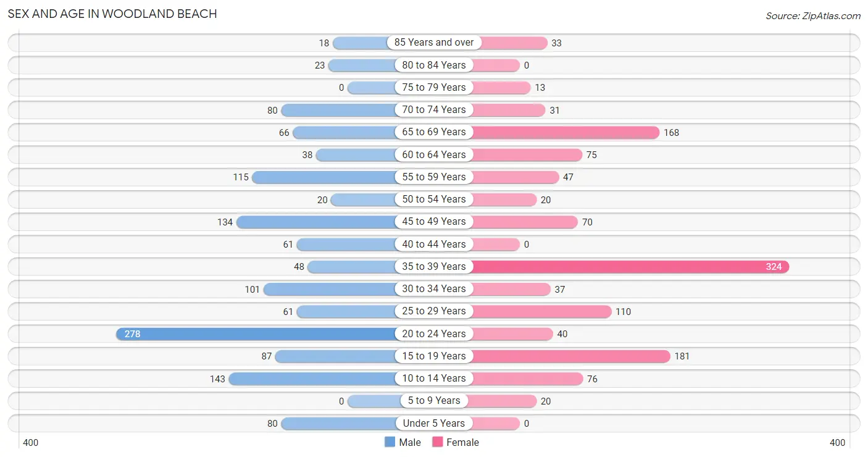Viewport: 868px width, 457px height.
Task: Click the pink Female legend color swatch
Action: [x=438, y=442]
